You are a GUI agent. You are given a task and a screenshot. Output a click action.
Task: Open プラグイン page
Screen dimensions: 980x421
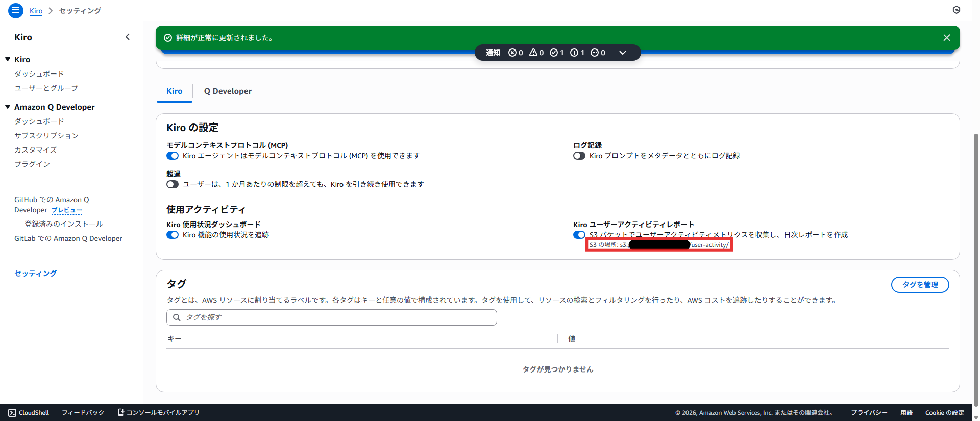pyautogui.click(x=32, y=164)
